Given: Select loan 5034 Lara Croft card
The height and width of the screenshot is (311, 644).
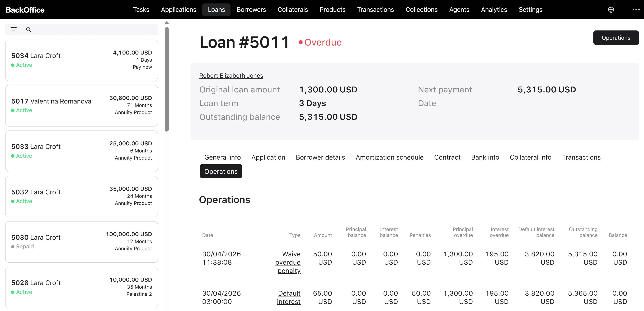Looking at the screenshot, I should tap(82, 60).
